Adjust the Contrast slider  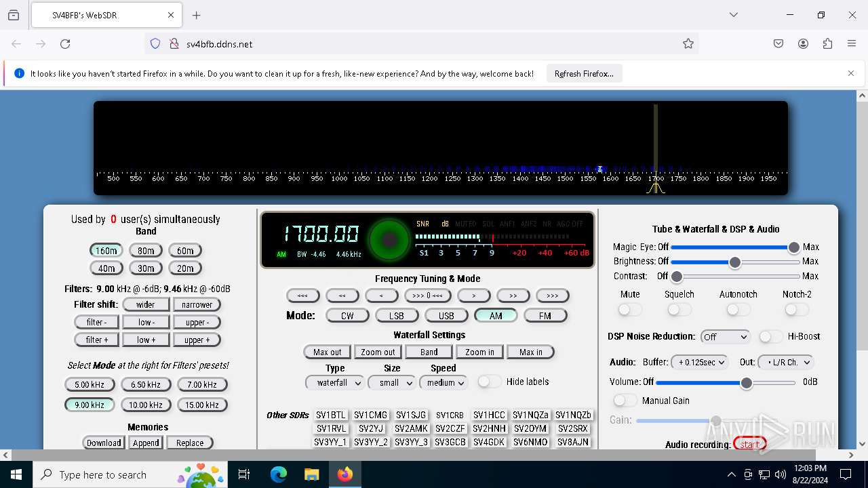point(735,277)
